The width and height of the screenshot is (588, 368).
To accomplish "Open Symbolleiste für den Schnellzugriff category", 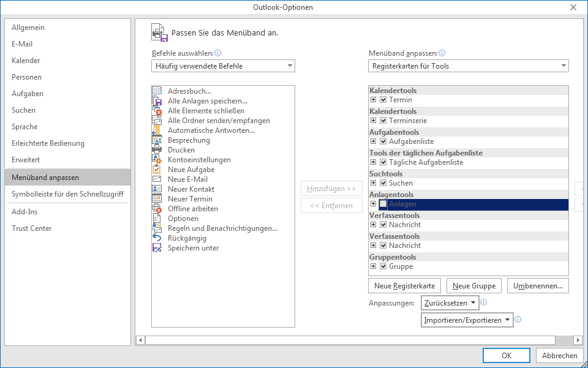I will coord(67,194).
